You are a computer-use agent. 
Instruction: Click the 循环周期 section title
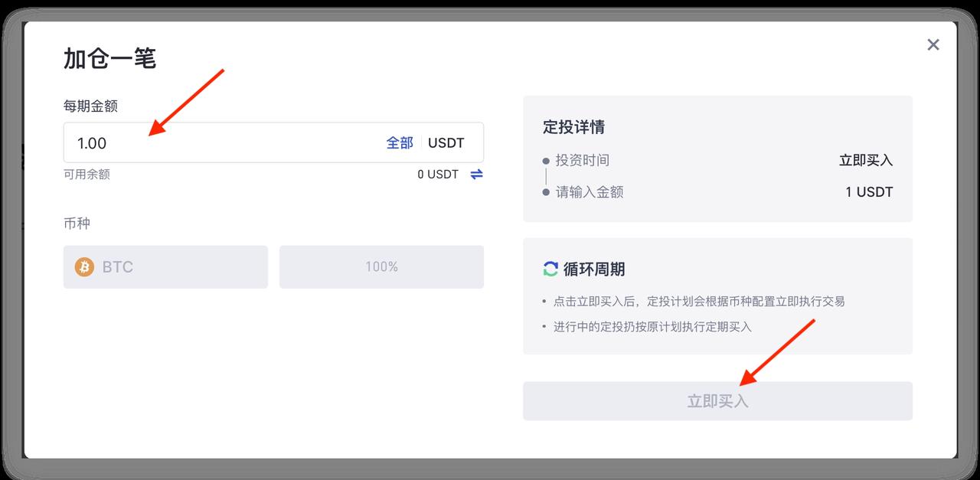coord(594,269)
